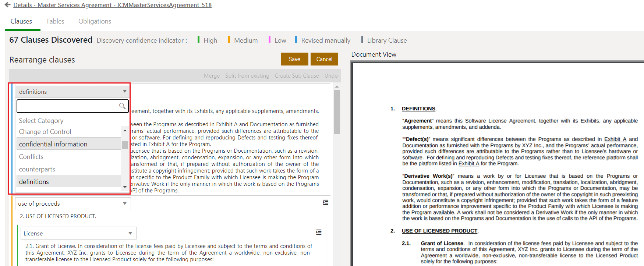The height and width of the screenshot is (266, 644).
Task: Expand the License category dropdown
Action: [130, 233]
